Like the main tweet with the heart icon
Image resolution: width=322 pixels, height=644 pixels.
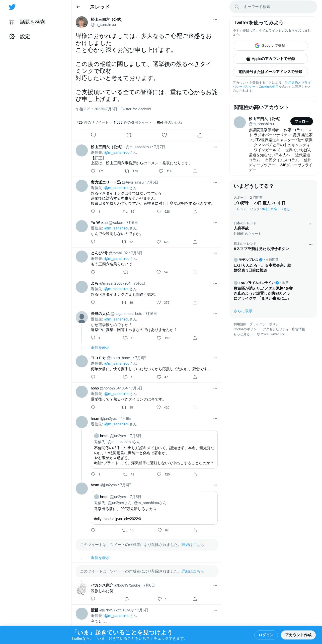164,135
